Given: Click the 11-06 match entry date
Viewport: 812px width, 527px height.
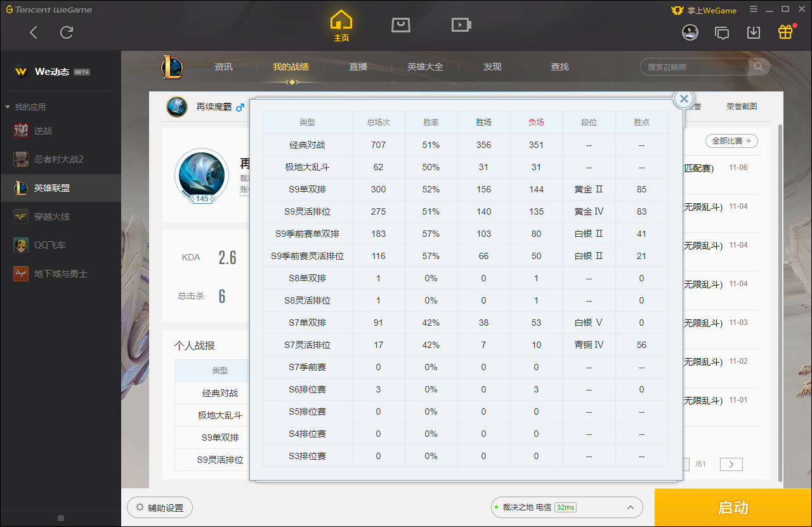Looking at the screenshot, I should tap(738, 168).
